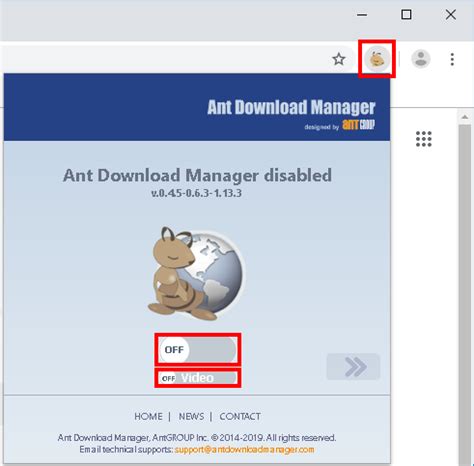Open the Chrome three-dot menu
The width and height of the screenshot is (474, 466).
click(x=452, y=59)
